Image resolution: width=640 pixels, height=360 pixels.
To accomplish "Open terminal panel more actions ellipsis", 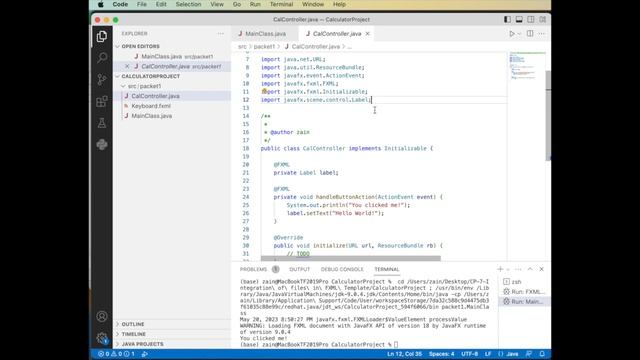I will 518,269.
